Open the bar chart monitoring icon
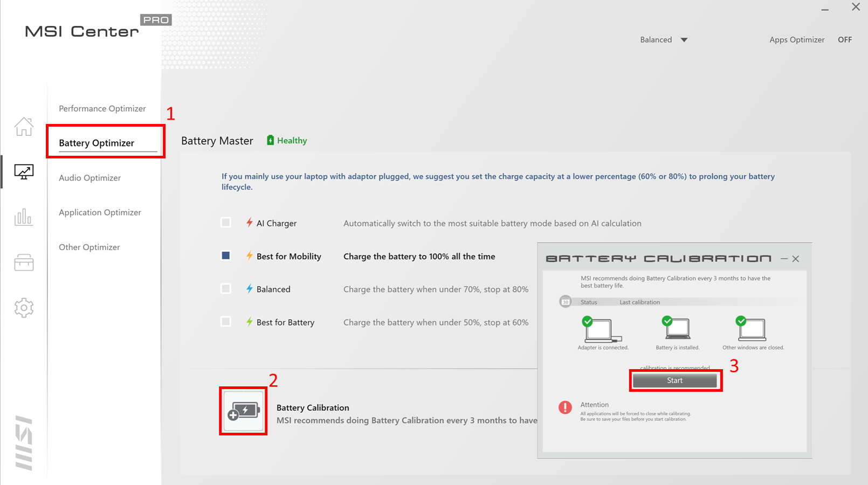The width and height of the screenshot is (868, 485). pos(24,217)
